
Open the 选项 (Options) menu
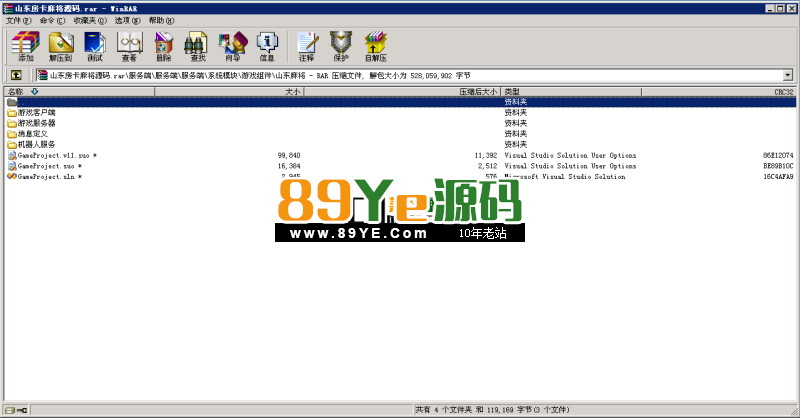click(128, 20)
